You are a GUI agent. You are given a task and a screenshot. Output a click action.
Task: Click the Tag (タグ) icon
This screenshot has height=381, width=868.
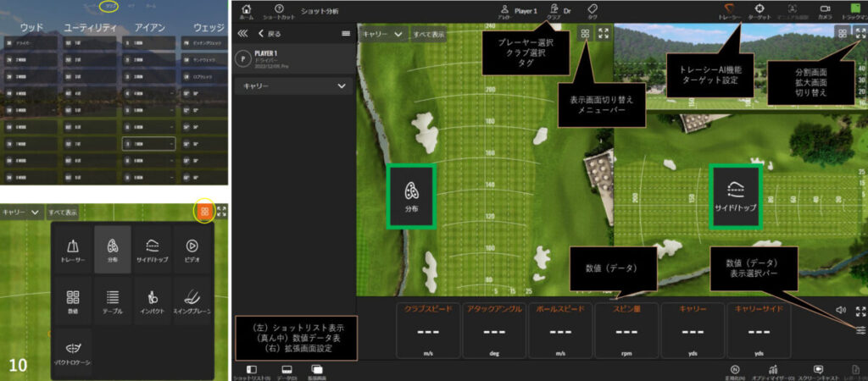(593, 10)
